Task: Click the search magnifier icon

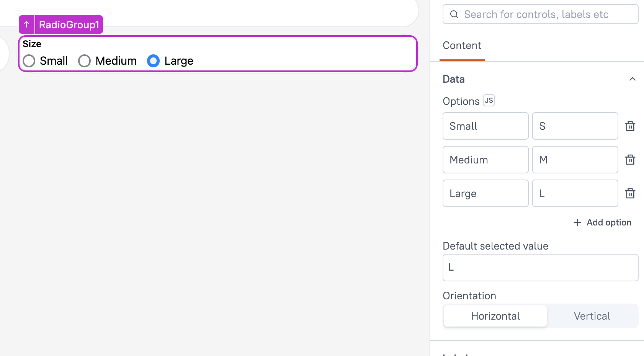Action: (454, 14)
